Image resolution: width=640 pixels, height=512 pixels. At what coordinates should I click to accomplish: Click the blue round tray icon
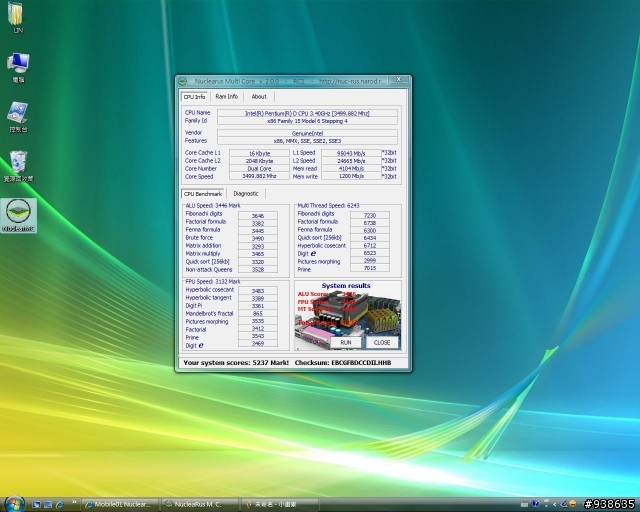pos(536,504)
